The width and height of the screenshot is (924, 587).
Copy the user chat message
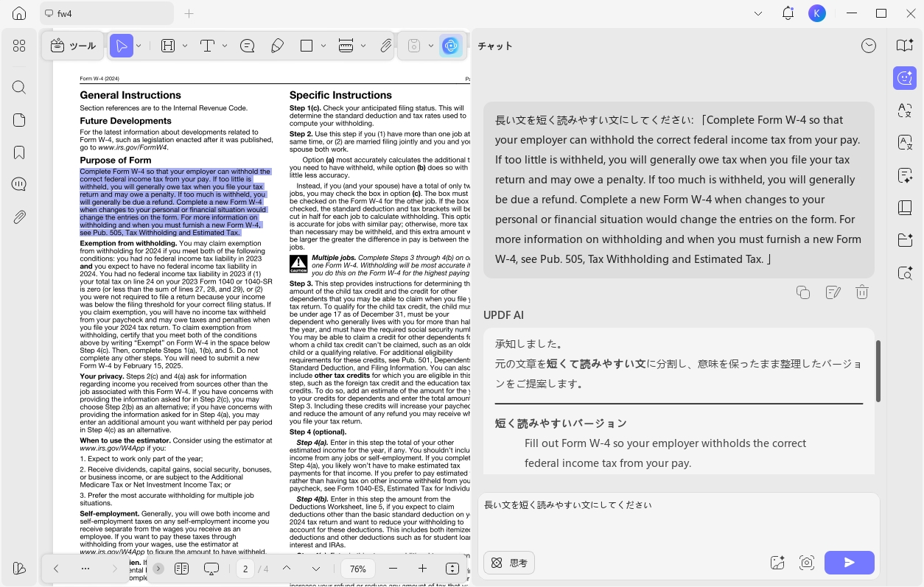[803, 292]
